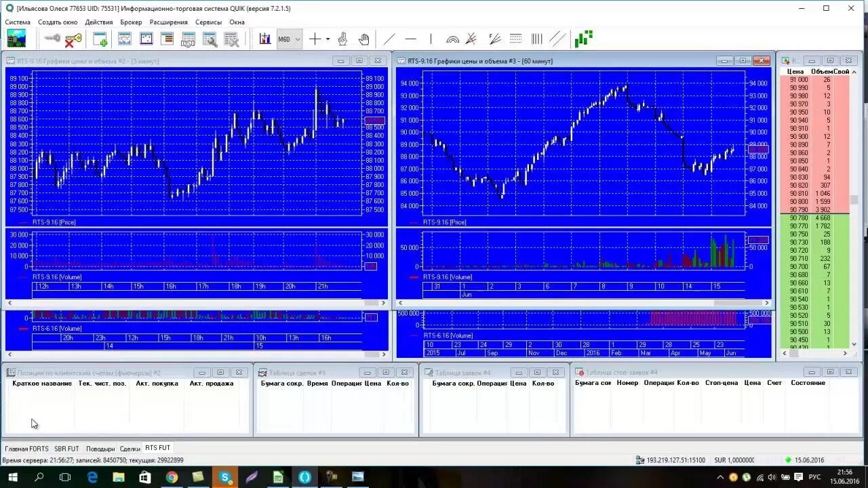
Task: Click the РУС language indicator in system tray
Action: click(815, 477)
